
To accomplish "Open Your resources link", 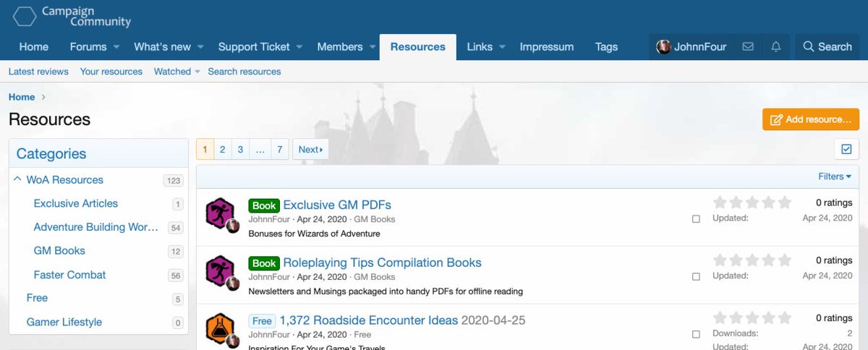I will [111, 72].
